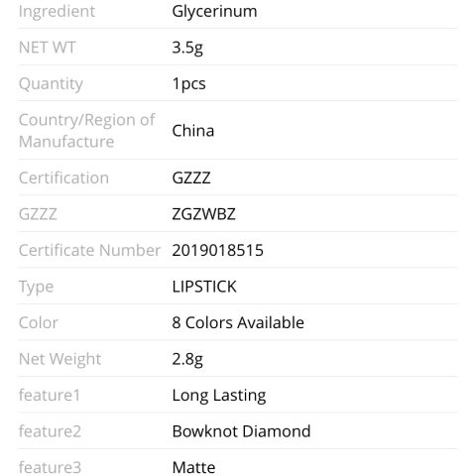Select the Glycerinum ingredient value
Viewport: 476px width, 476px height.
coord(214,12)
